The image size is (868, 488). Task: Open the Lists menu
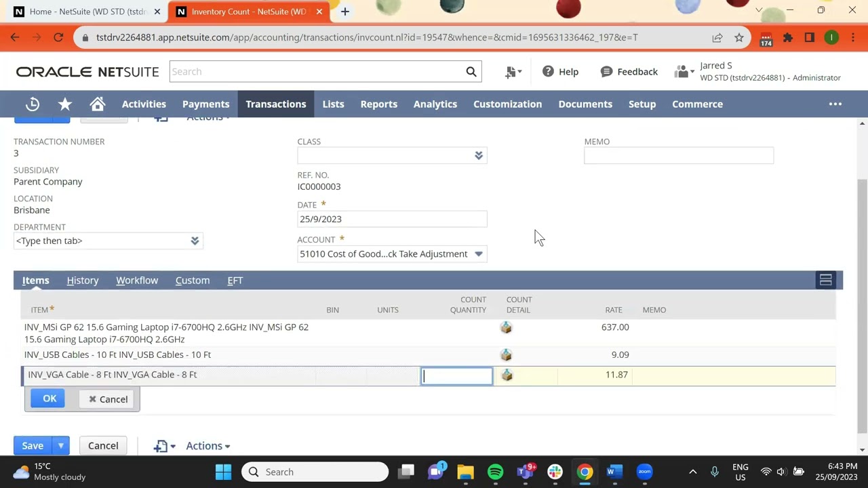(x=333, y=104)
